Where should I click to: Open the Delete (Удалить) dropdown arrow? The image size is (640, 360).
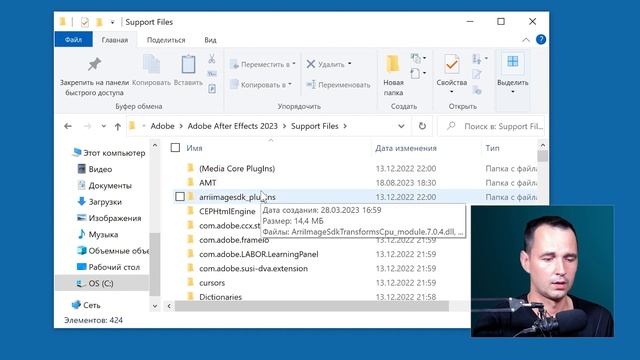350,64
